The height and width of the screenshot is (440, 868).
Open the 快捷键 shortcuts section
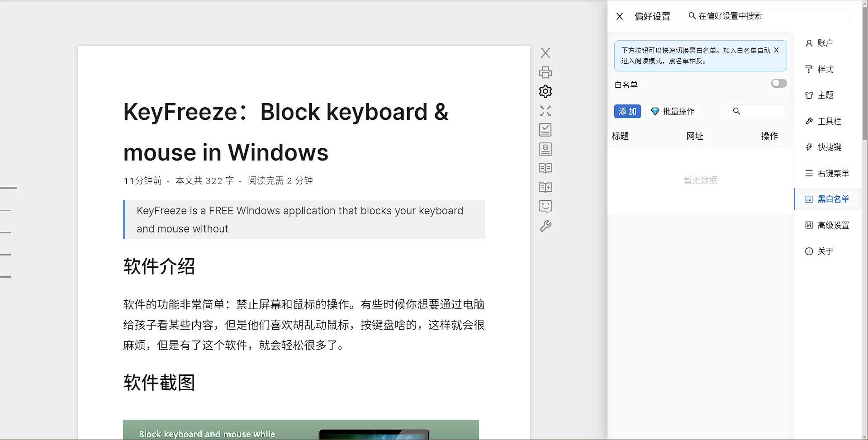(x=829, y=147)
